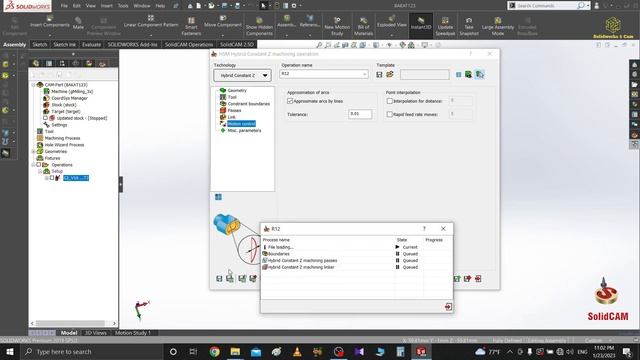The image size is (640, 360).
Task: Click Exploded View tool
Action: coord(391,22)
